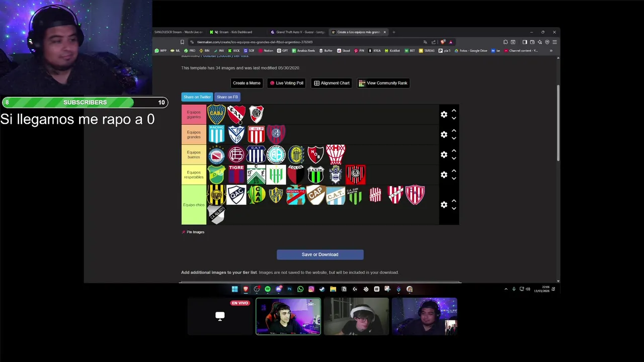This screenshot has width=644, height=362.
Task: Open KICK bookmark
Action: (233, 51)
